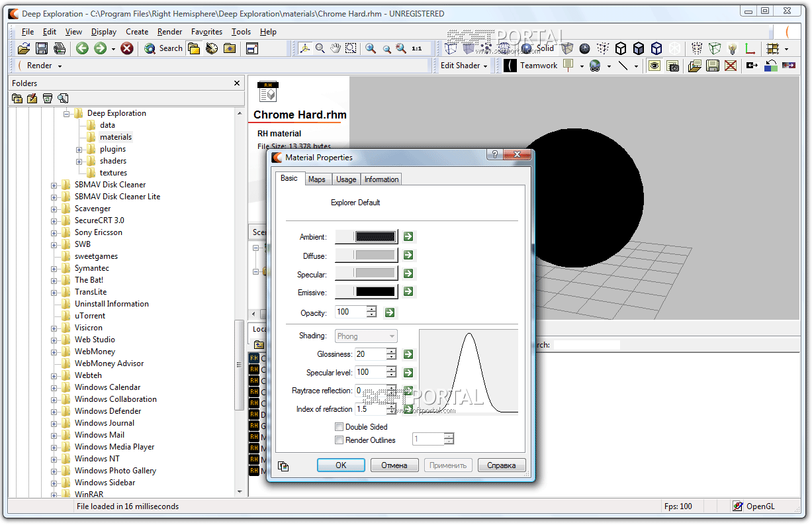
Task: Click the green arrow beside Diffuse
Action: tap(408, 255)
